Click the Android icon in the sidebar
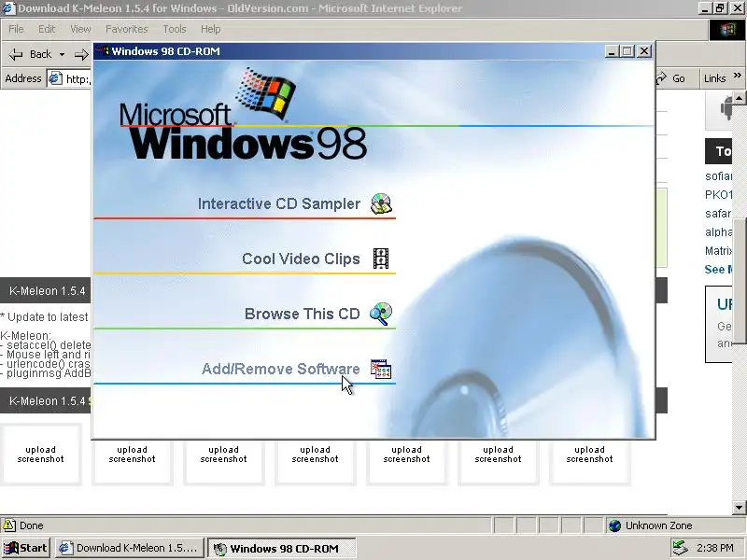The height and width of the screenshot is (560, 747). (726, 108)
